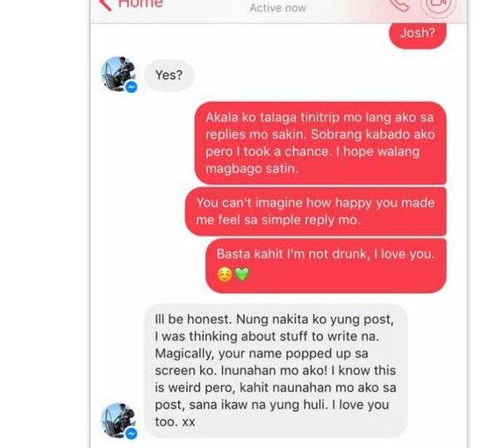
Task: Open profile picture beside 'Yes?' message
Action: (x=118, y=74)
